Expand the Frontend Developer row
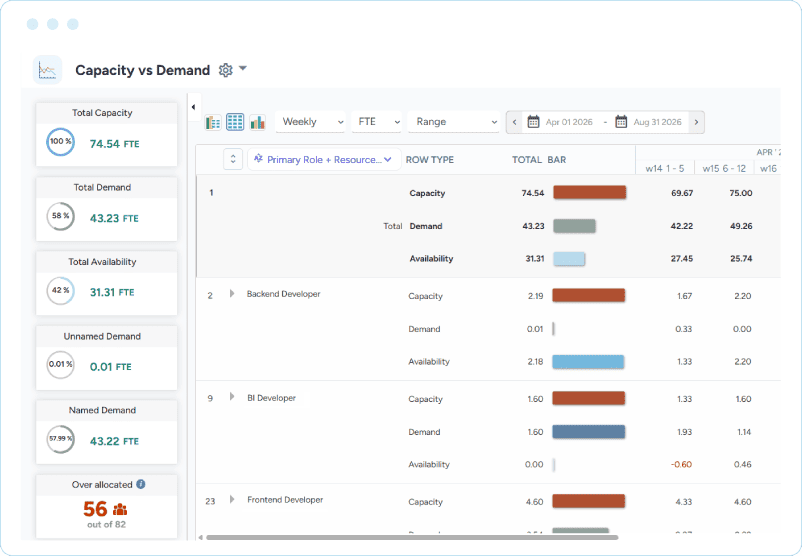The height and width of the screenshot is (556, 802). (x=232, y=499)
